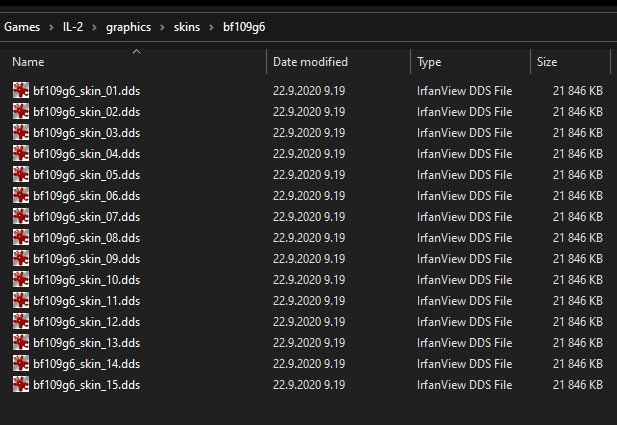Click the bf109g6_skin_11.dds file icon

[21, 301]
